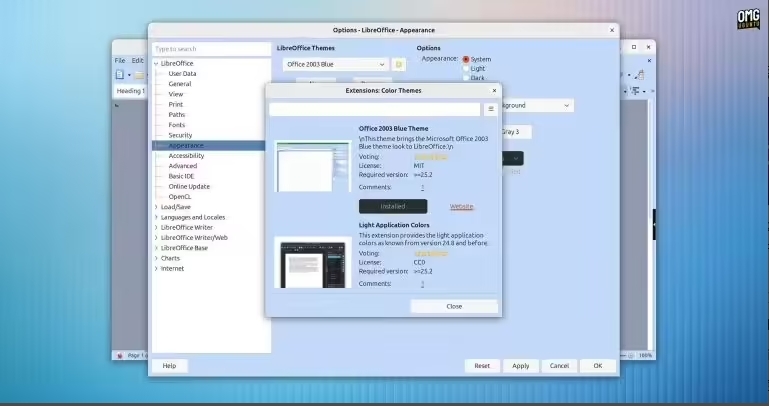The image size is (769, 406).
Task: Click the Light Application Colors star rating
Action: 431,253
